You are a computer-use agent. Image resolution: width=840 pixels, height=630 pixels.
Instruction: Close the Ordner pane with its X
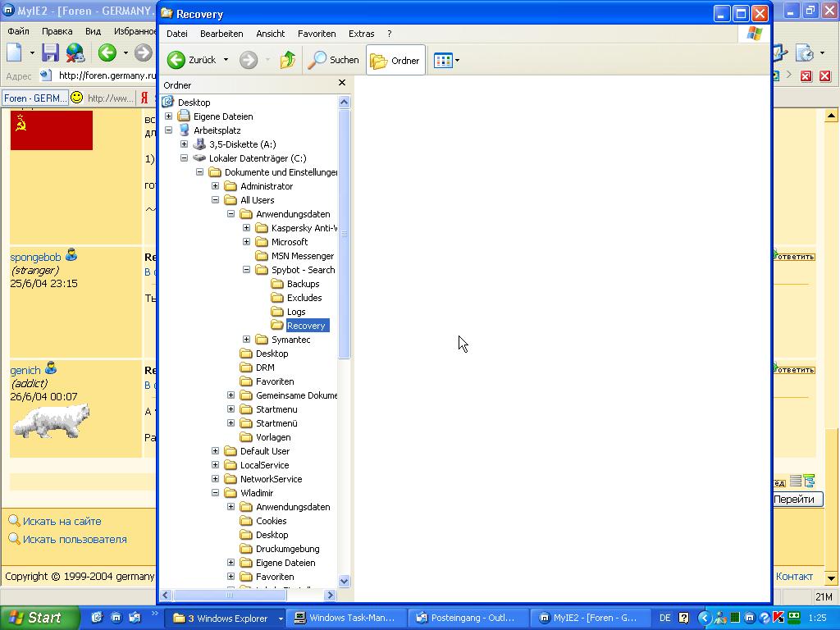point(342,83)
